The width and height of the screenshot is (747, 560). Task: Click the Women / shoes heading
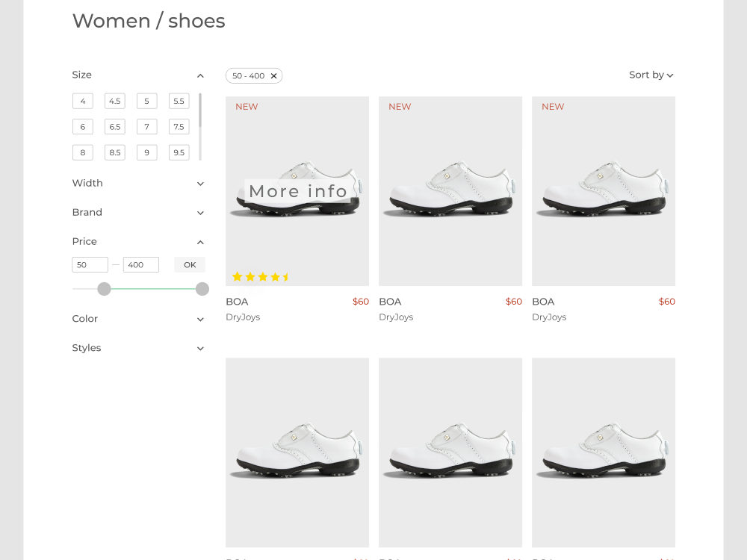pyautogui.click(x=149, y=21)
